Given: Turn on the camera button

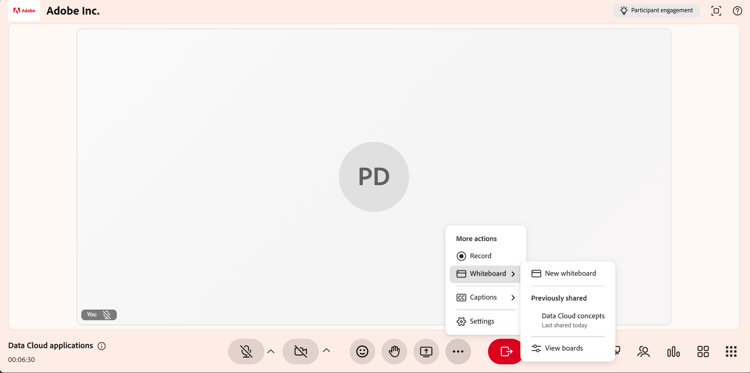Looking at the screenshot, I should [300, 351].
